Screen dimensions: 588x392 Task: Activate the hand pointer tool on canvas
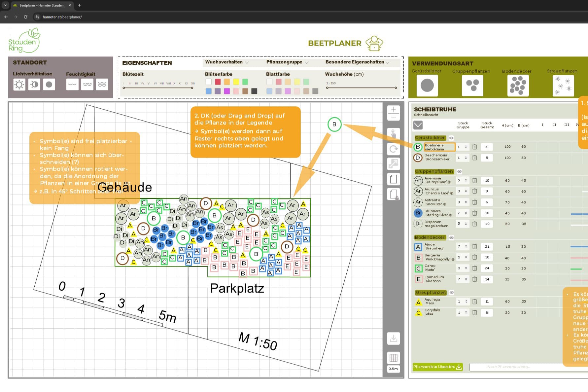pyautogui.click(x=394, y=134)
